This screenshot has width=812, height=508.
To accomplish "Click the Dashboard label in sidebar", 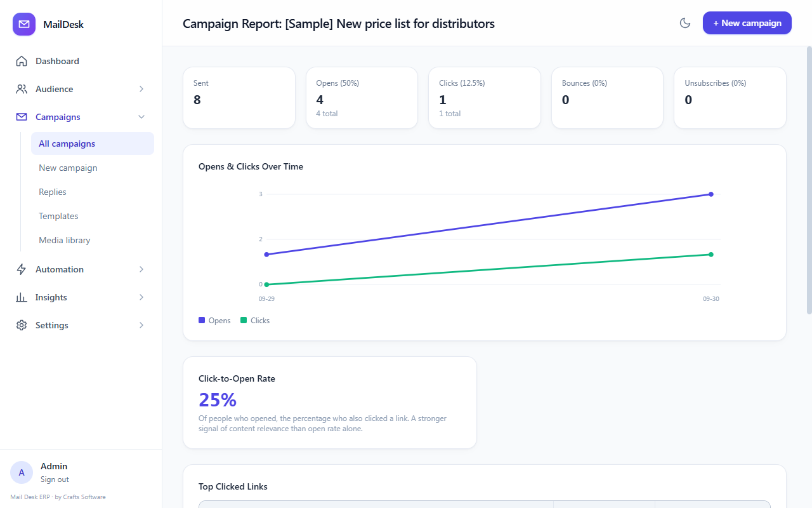I will pyautogui.click(x=57, y=61).
